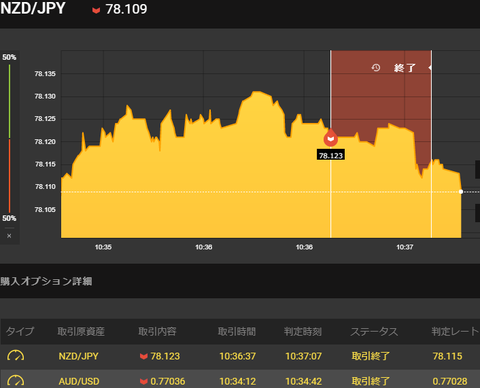Click the NZD/JPY pair title at the top
This screenshot has width=480, height=388.
tap(33, 9)
